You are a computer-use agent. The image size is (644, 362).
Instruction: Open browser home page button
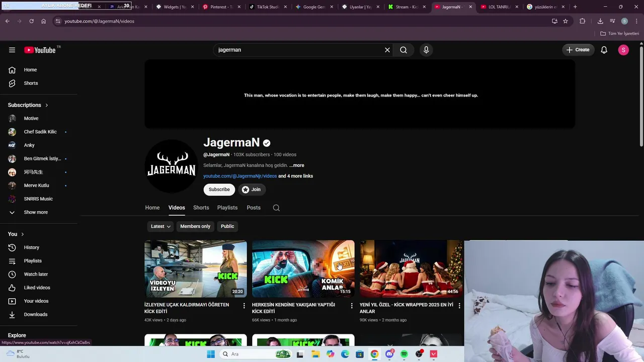coord(43,21)
